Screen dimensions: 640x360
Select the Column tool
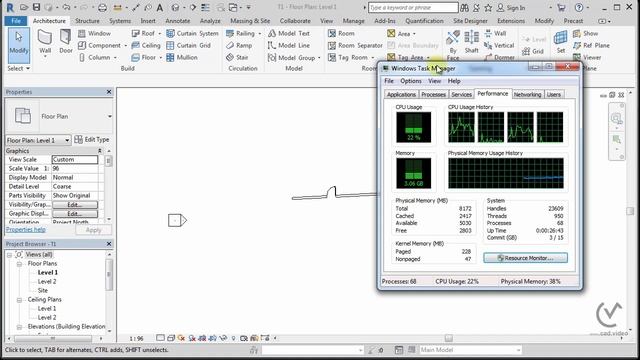tap(97, 58)
